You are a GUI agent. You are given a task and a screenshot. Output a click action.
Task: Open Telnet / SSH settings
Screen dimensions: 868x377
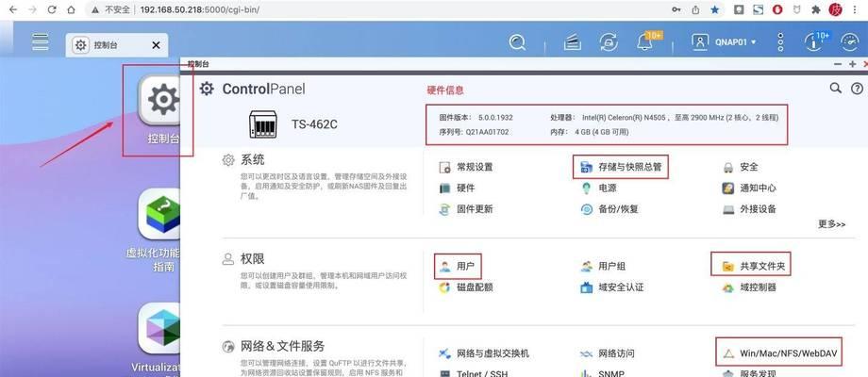(x=473, y=373)
